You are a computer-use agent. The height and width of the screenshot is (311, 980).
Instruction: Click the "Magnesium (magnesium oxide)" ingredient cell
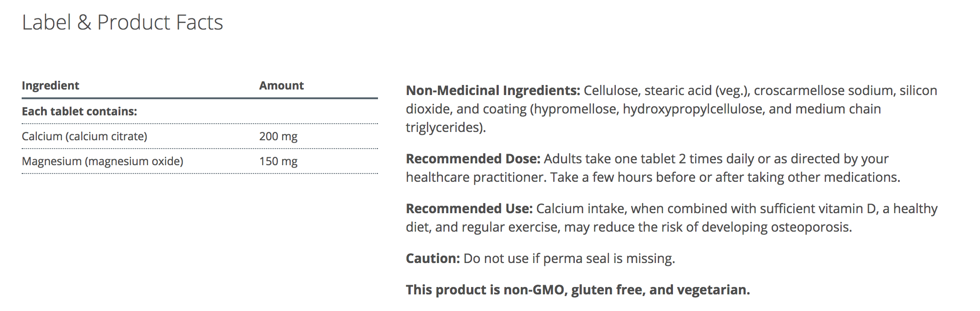coord(102,161)
